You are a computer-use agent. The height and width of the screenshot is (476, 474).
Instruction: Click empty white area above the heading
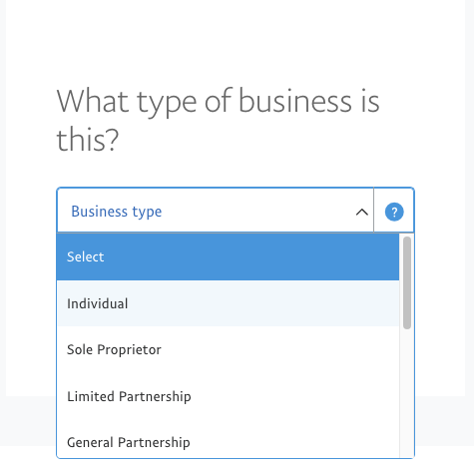click(x=233, y=40)
